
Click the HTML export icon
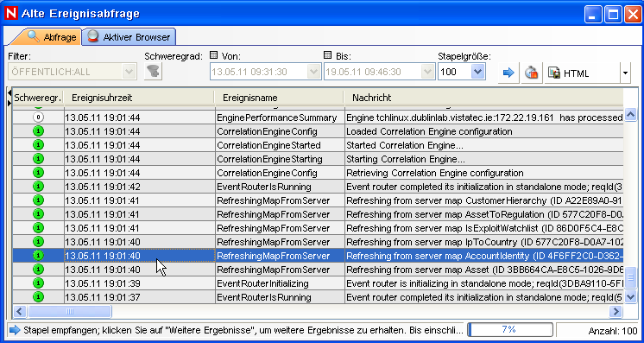[554, 73]
